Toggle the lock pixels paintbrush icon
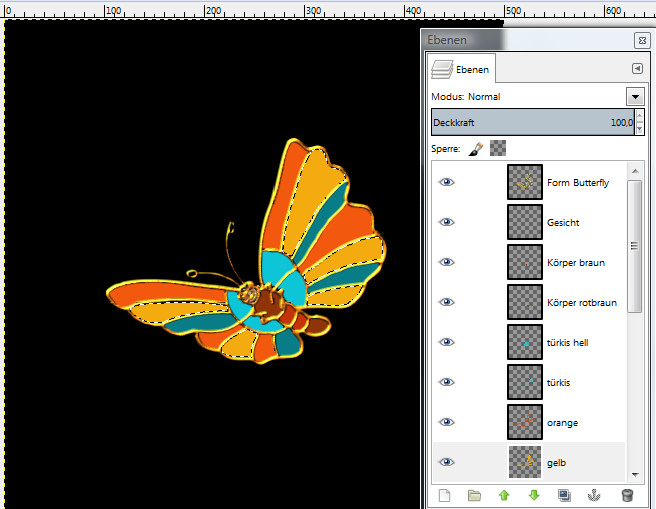This screenshot has width=656, height=509. point(476,148)
